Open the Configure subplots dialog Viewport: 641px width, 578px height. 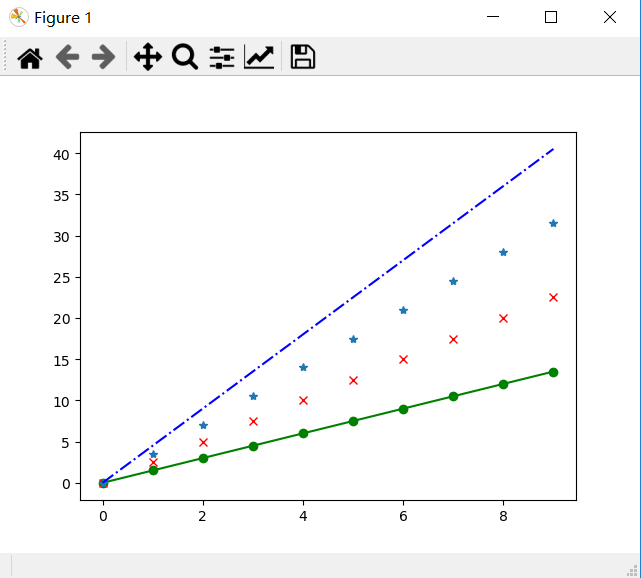coord(222,57)
